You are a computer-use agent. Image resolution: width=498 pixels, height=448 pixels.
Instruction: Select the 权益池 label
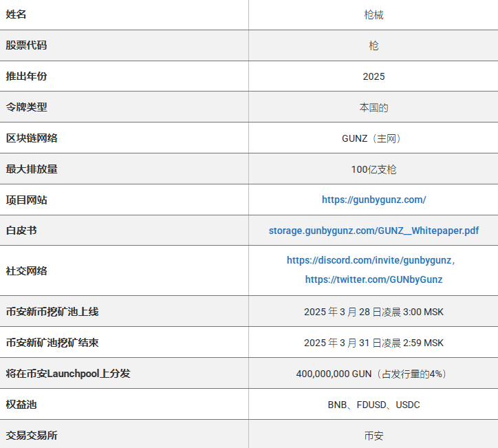tap(21, 405)
